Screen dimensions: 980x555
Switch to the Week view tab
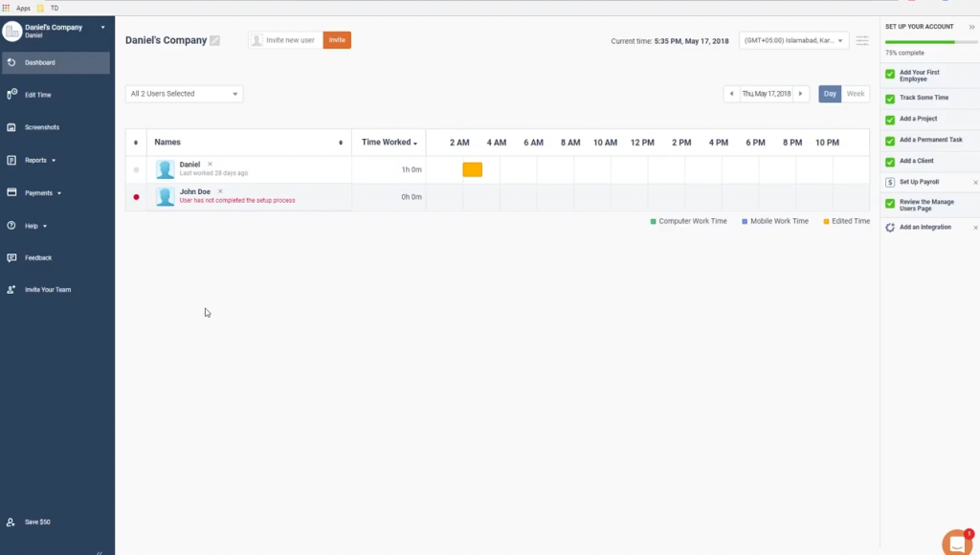coord(856,94)
